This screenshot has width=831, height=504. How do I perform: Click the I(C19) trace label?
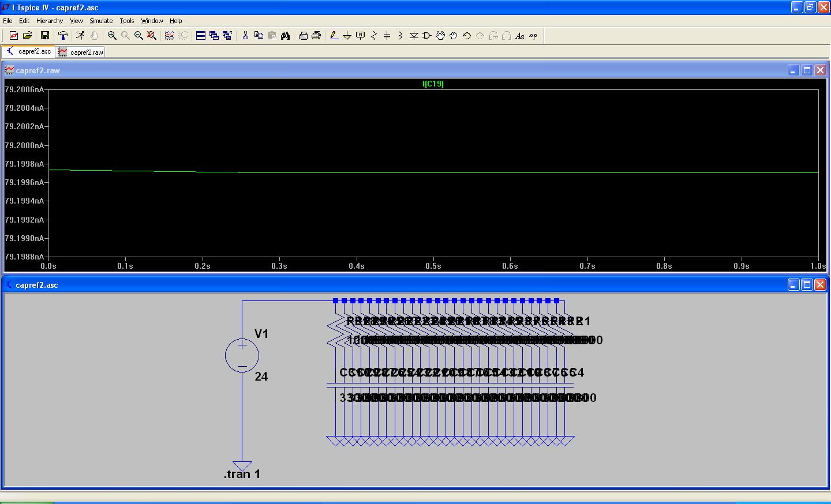(x=433, y=84)
